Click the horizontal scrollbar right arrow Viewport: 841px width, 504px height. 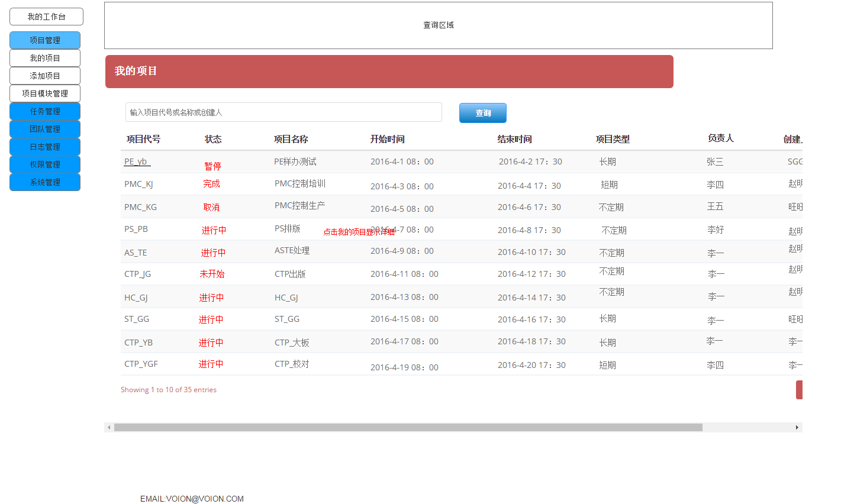[797, 427]
